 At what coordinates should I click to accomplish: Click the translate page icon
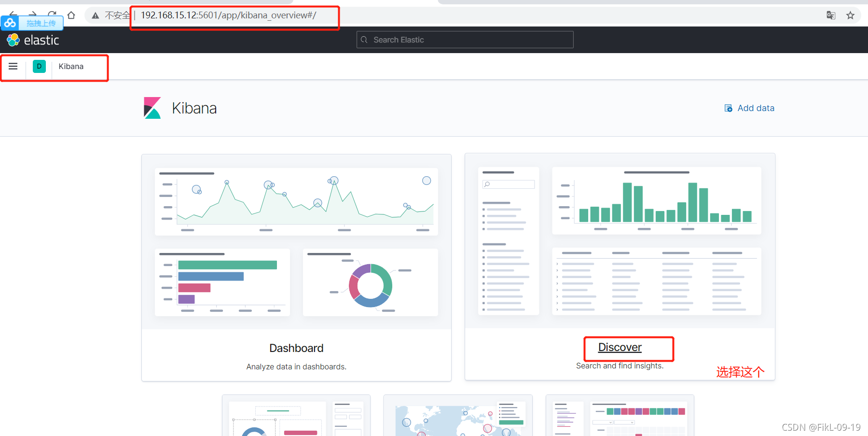pos(831,15)
